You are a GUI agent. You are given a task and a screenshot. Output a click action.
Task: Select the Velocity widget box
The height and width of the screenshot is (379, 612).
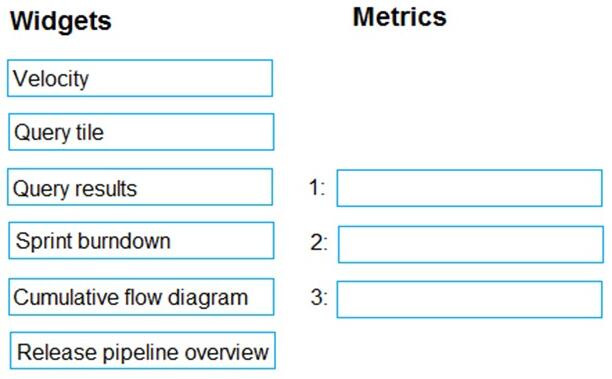click(140, 78)
